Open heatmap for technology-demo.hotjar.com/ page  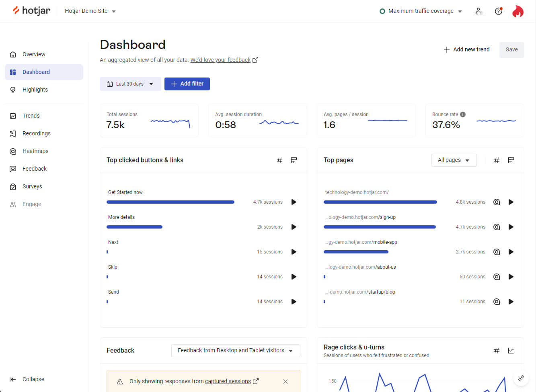coord(497,202)
